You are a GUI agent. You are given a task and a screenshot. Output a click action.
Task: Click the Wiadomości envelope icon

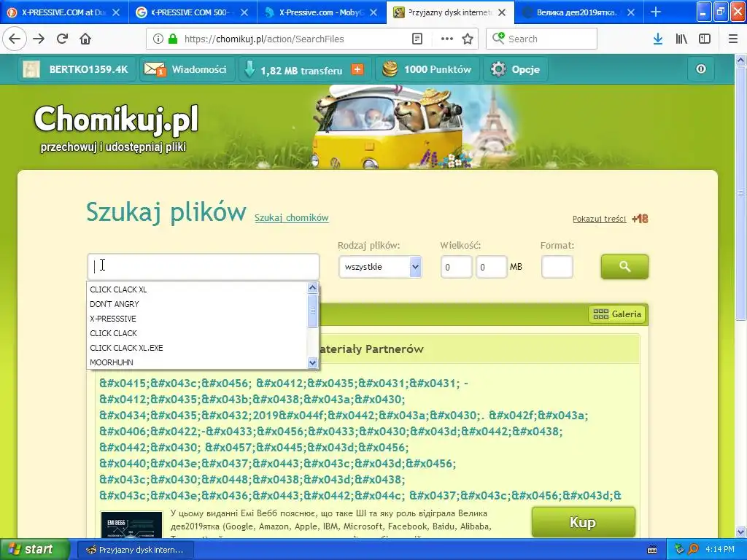coord(155,69)
